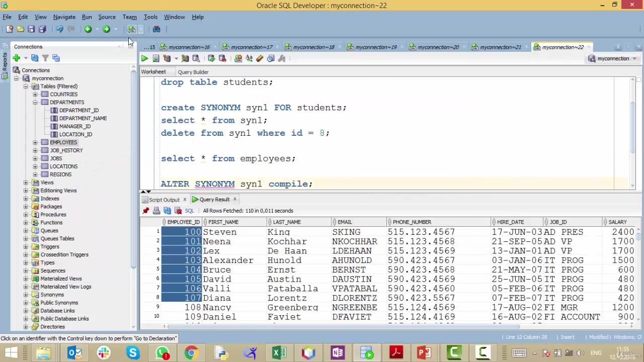
Task: Expand the EMPLOYEES table node
Action: pos(35,143)
